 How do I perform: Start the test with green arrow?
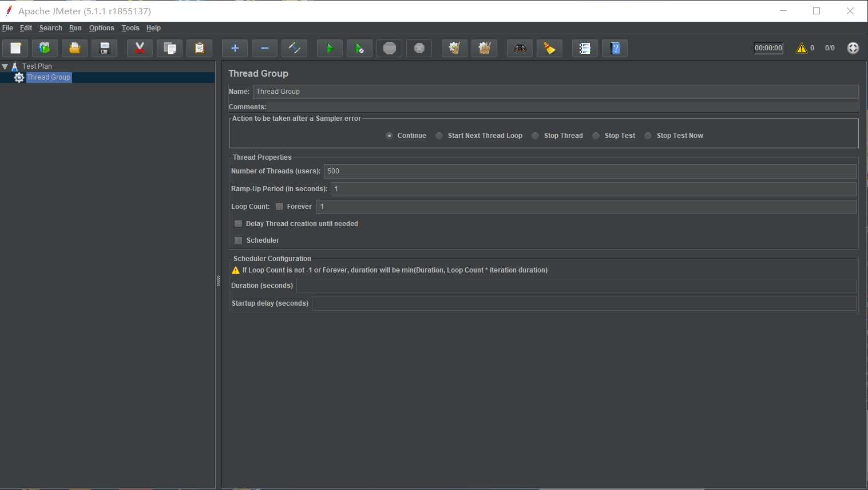(330, 48)
